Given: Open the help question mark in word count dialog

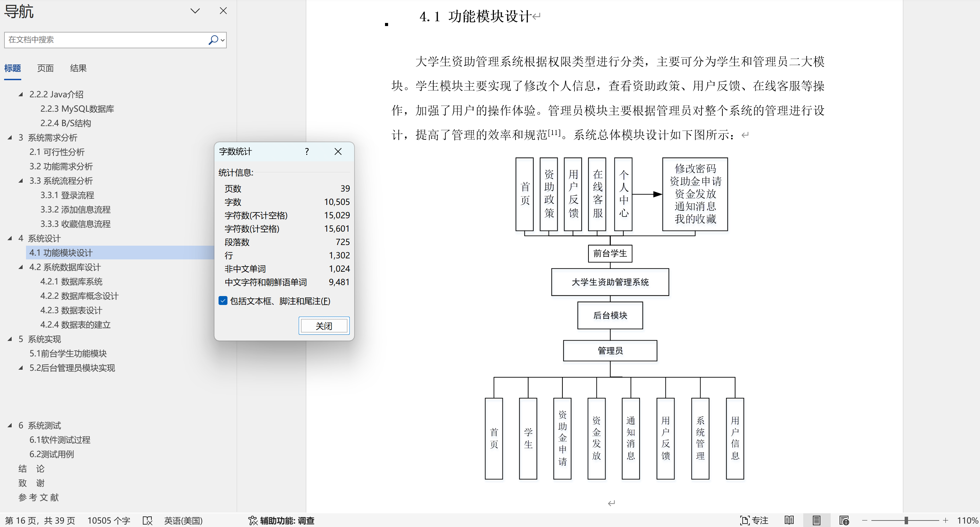Looking at the screenshot, I should [307, 151].
